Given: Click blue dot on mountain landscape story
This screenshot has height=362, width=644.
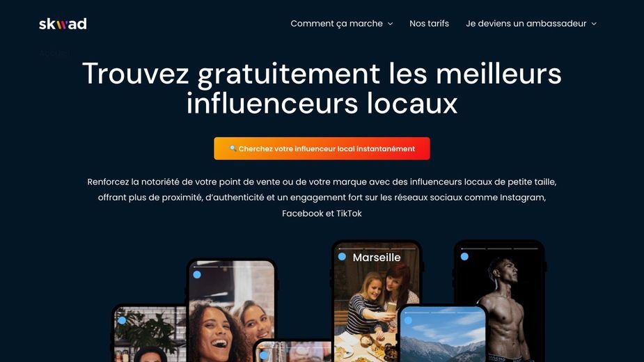Looking at the screenshot, I should coord(408,320).
